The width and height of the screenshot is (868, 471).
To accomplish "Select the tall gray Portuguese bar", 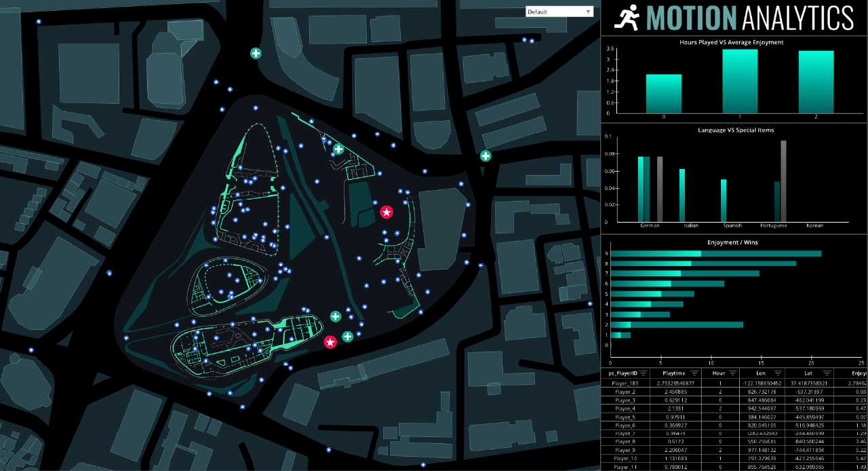I will click(783, 181).
